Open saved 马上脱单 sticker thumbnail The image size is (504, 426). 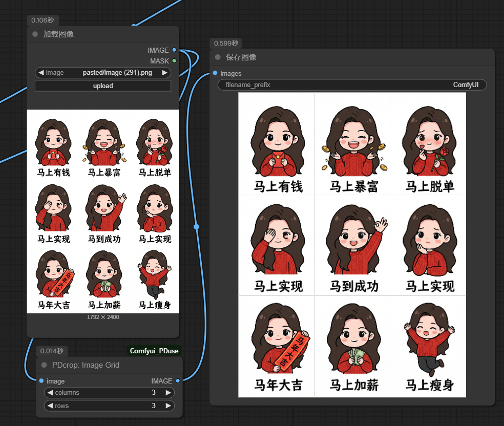(x=428, y=143)
